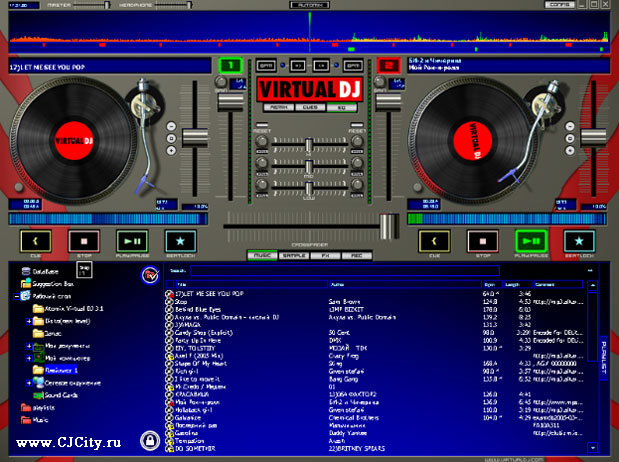Viewport: 619px width, 462px height.
Task: Click the Cue button on left deck
Action: (36, 241)
